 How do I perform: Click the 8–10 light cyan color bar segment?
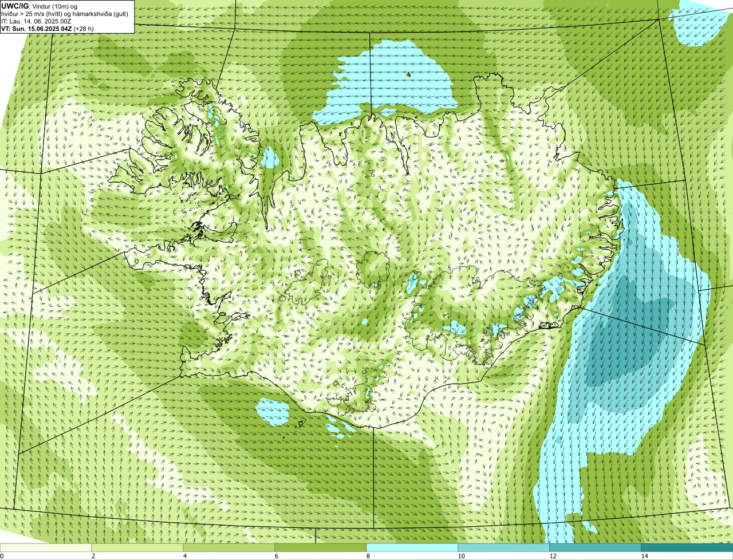click(x=412, y=547)
